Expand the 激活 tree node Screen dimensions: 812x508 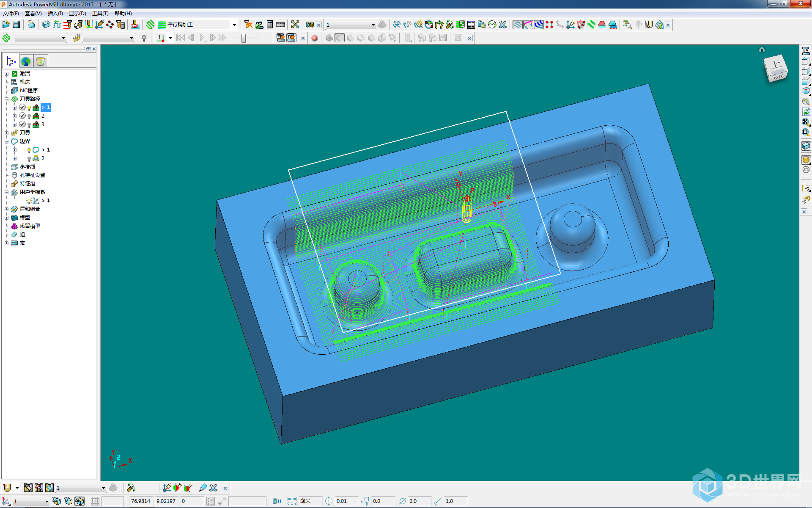[x=7, y=74]
